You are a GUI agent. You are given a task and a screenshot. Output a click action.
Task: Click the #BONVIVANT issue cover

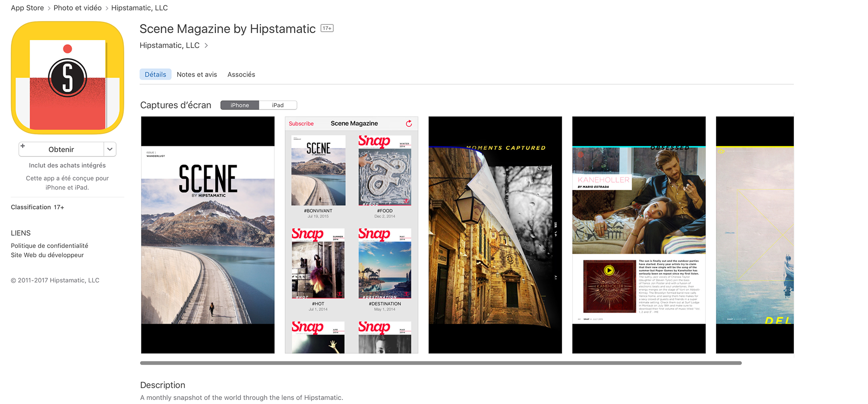coord(318,171)
